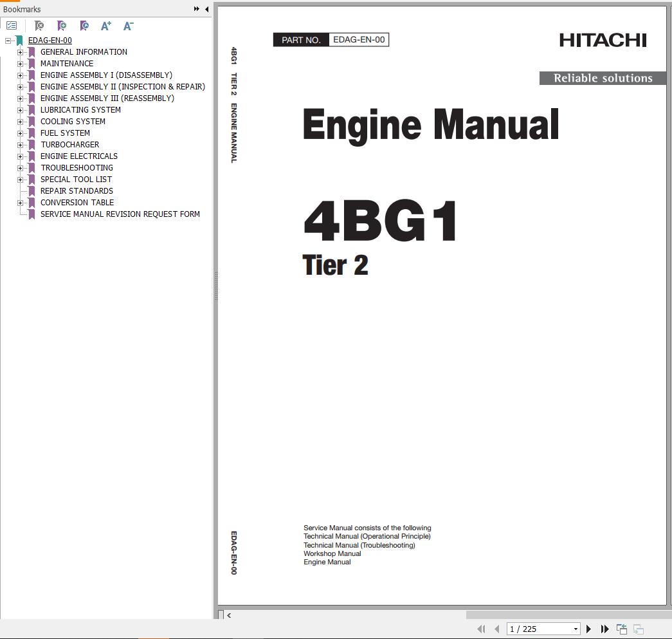Go to the first page
The width and height of the screenshot is (672, 639).
pyautogui.click(x=481, y=629)
